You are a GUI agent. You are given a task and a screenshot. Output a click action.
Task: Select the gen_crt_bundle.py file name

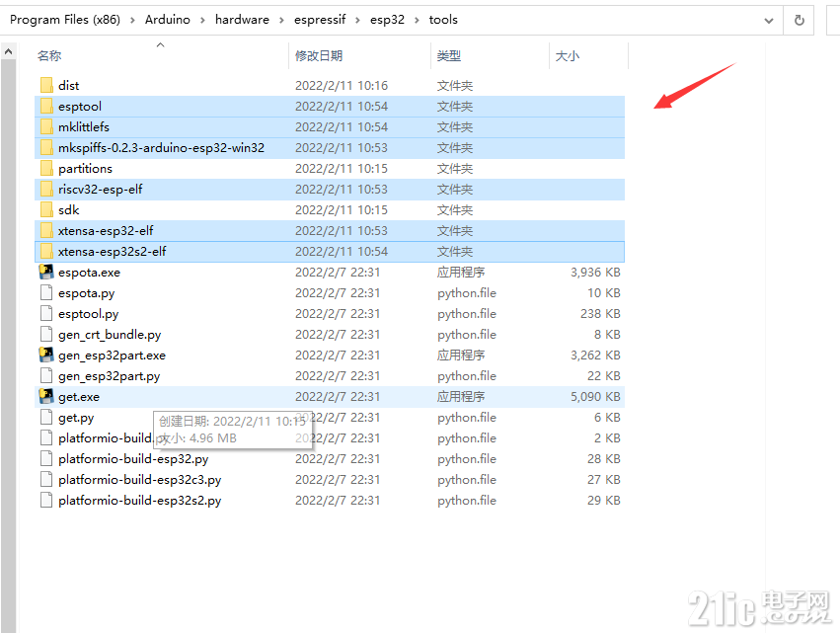click(x=110, y=335)
